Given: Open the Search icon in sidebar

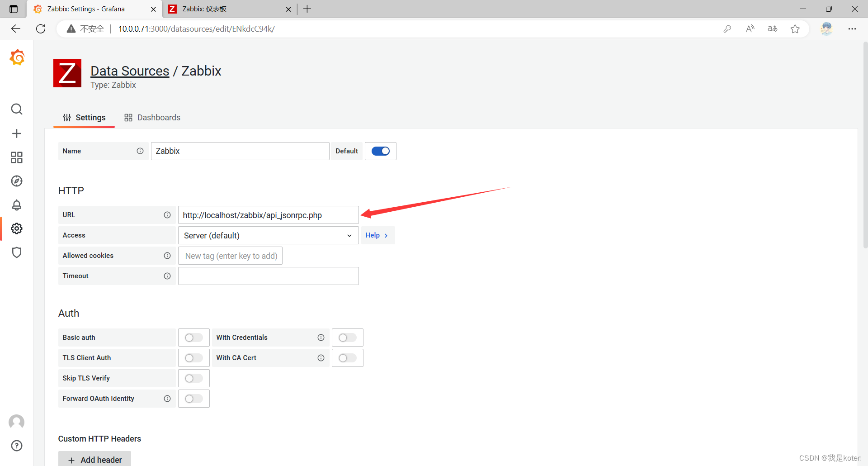Looking at the screenshot, I should (17, 109).
